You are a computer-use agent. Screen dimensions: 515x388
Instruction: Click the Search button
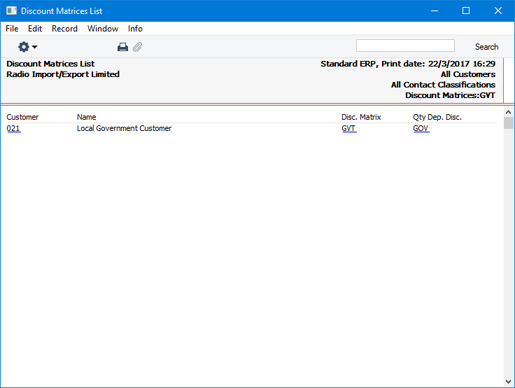pyautogui.click(x=486, y=47)
